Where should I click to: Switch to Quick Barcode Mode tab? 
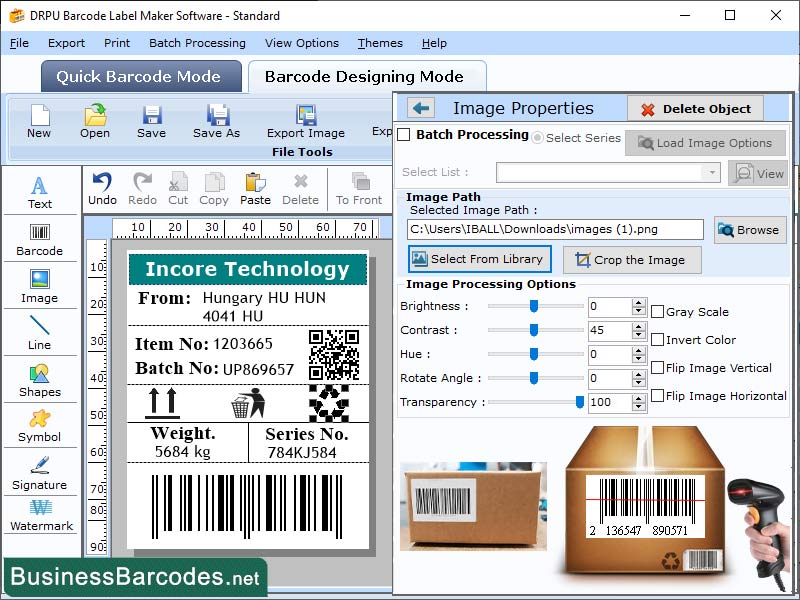click(x=140, y=76)
